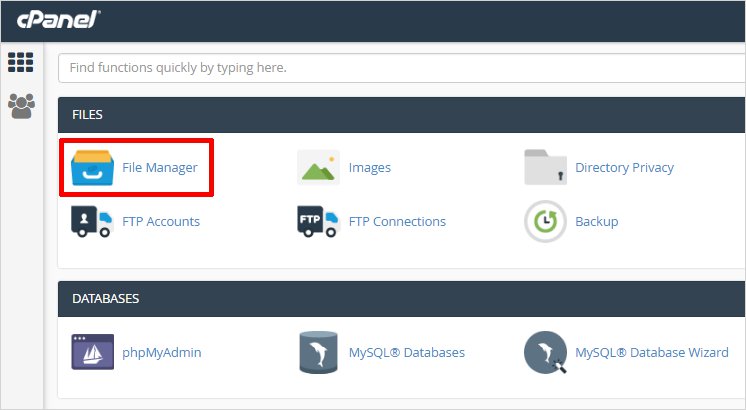Click the cPanel logo
746x410 pixels.
click(x=57, y=19)
